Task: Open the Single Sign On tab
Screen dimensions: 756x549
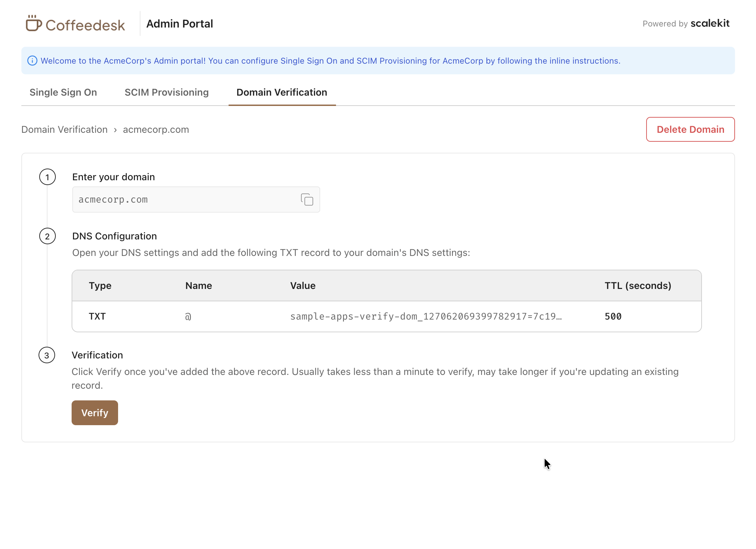Action: coord(63,93)
